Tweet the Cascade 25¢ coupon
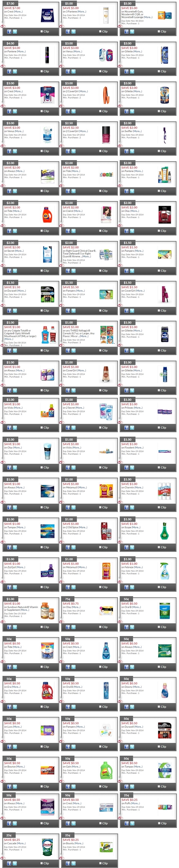The height and width of the screenshot is (868, 179). pos(15,863)
